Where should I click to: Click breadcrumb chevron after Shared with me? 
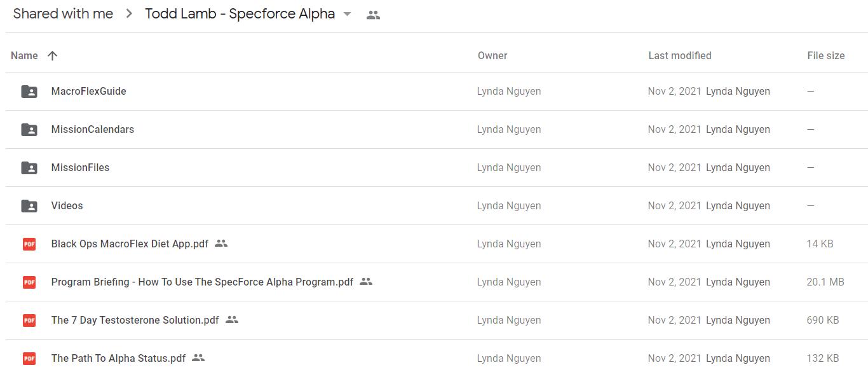point(130,14)
